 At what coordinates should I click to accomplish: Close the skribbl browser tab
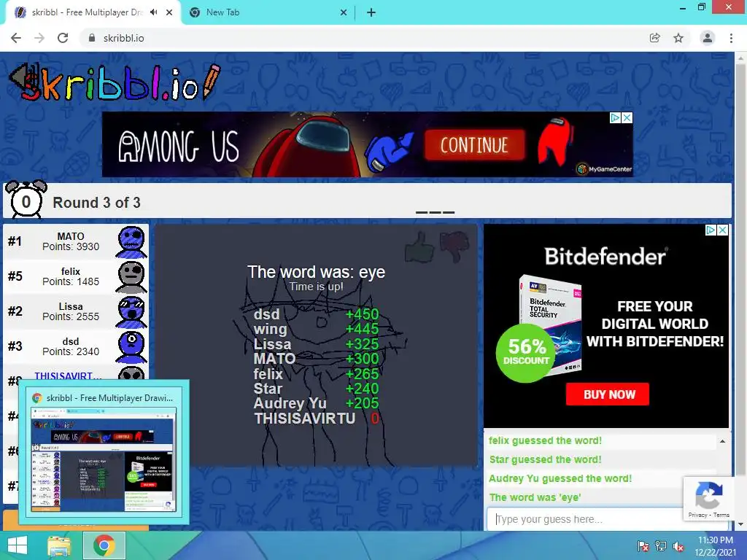pyautogui.click(x=169, y=12)
